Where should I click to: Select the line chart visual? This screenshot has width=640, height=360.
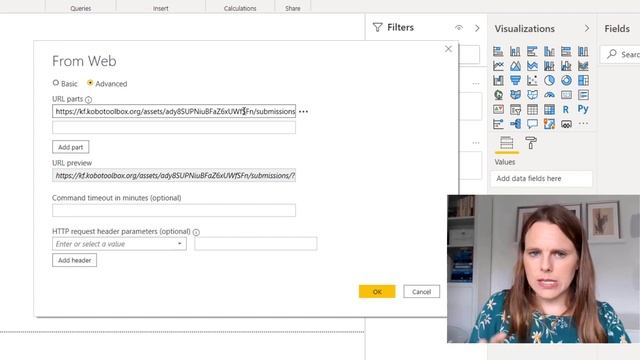click(x=498, y=66)
